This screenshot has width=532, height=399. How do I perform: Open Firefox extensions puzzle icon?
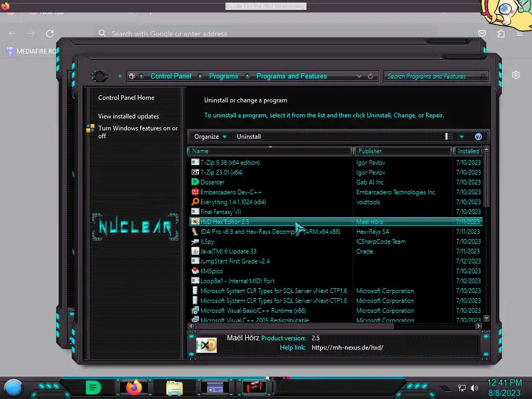tap(501, 33)
